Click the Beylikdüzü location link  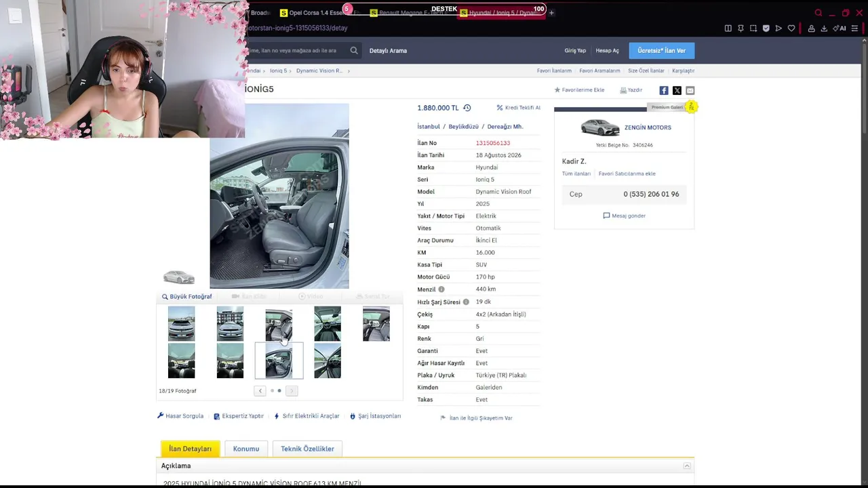point(463,127)
